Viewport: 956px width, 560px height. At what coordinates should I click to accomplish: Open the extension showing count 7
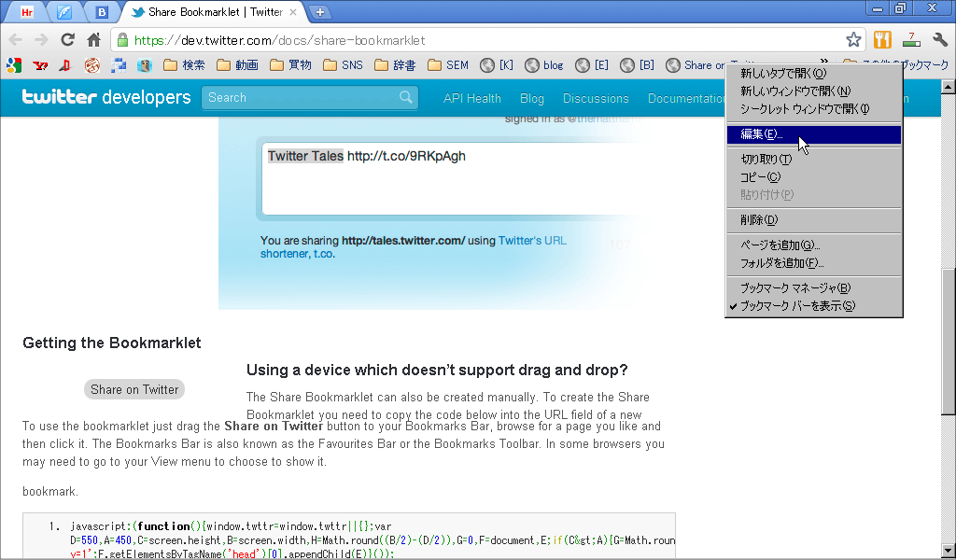click(x=911, y=40)
